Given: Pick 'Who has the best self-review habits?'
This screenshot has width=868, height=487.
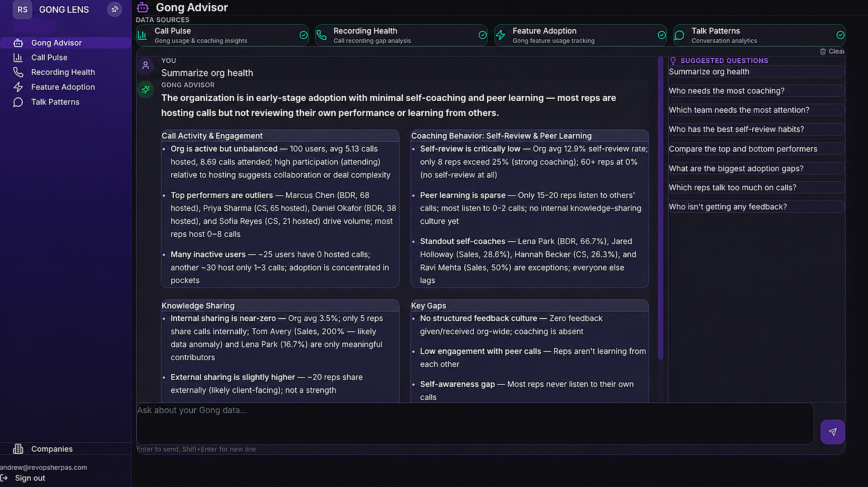Looking at the screenshot, I should [x=756, y=129].
